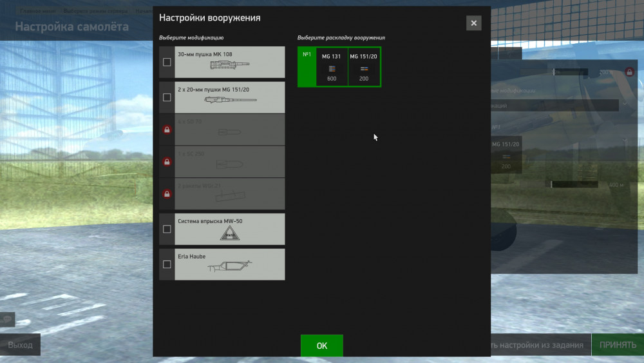Image resolution: width=644 pixels, height=363 pixels.
Task: Select the MG 151/20 belt icon in loadout №1
Action: pos(364,68)
